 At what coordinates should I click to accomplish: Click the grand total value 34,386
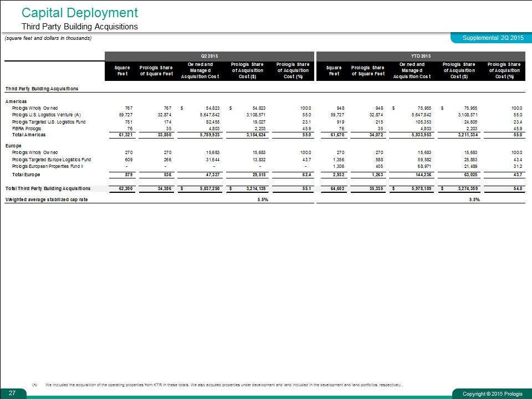(165, 188)
